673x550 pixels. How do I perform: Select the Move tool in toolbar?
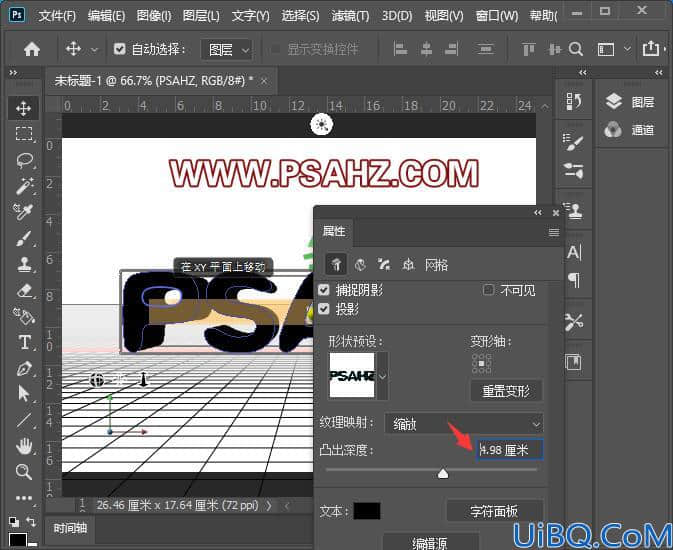click(23, 108)
